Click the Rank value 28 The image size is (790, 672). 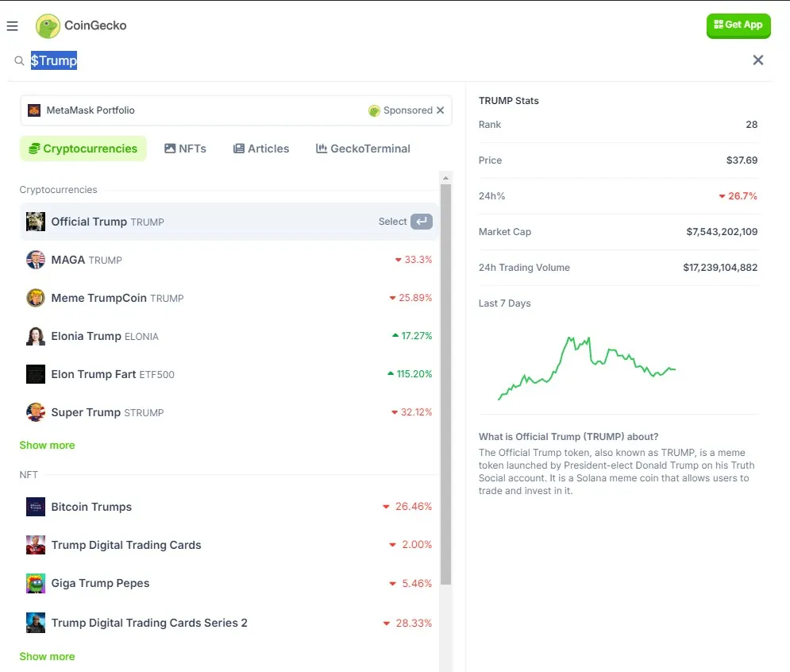751,125
